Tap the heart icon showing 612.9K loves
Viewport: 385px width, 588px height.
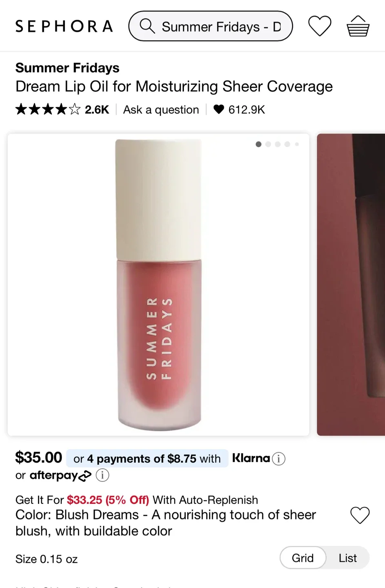(219, 109)
